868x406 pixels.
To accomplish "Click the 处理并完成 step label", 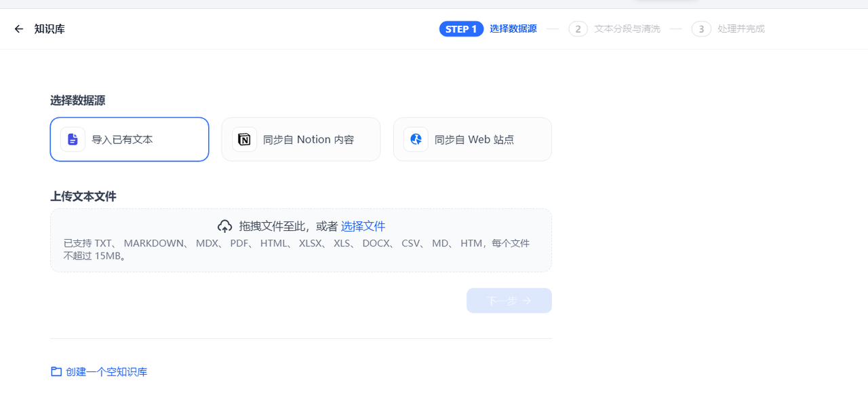I will tap(741, 29).
